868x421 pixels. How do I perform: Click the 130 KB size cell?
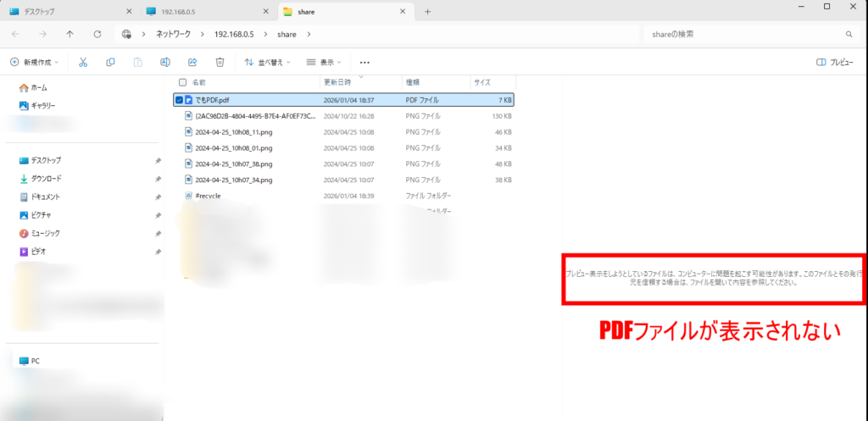coord(501,116)
